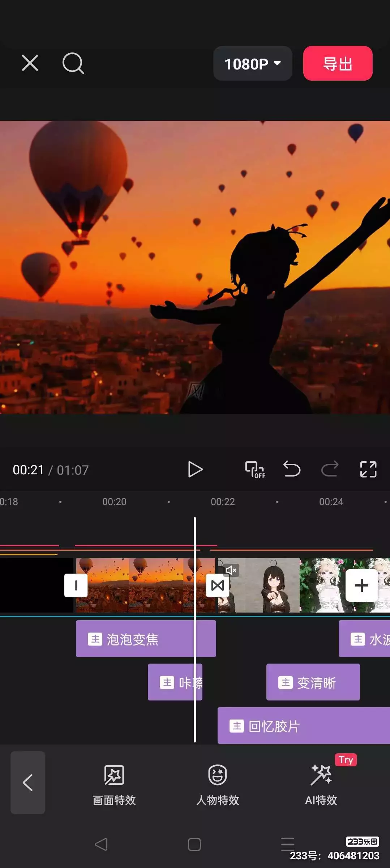Screen dimensions: 390x868
Task: Enter fullscreen preview mode
Action: 368,470
